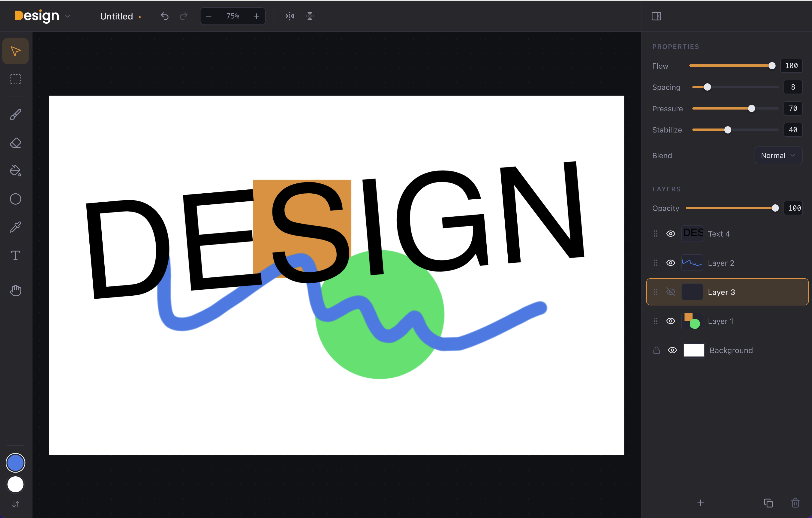This screenshot has width=812, height=518.
Task: Hide Layer 1 visibility
Action: tap(671, 321)
